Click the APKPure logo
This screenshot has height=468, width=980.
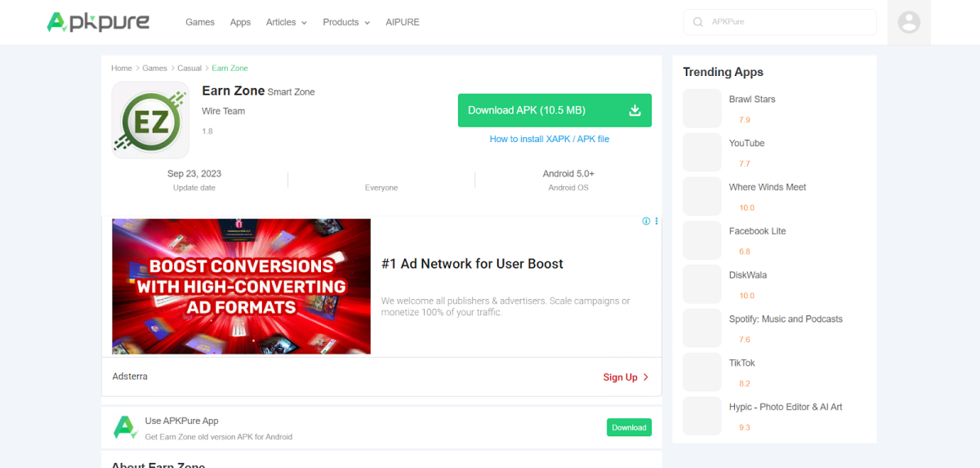coord(98,22)
